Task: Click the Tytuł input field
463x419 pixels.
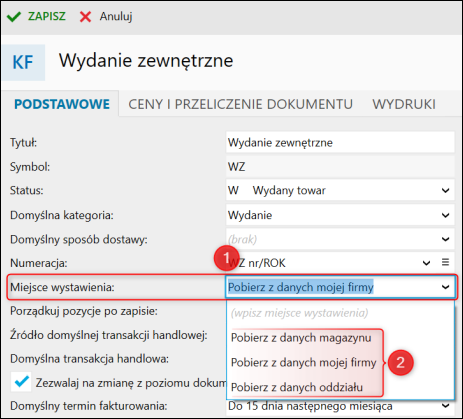Action: pos(340,143)
